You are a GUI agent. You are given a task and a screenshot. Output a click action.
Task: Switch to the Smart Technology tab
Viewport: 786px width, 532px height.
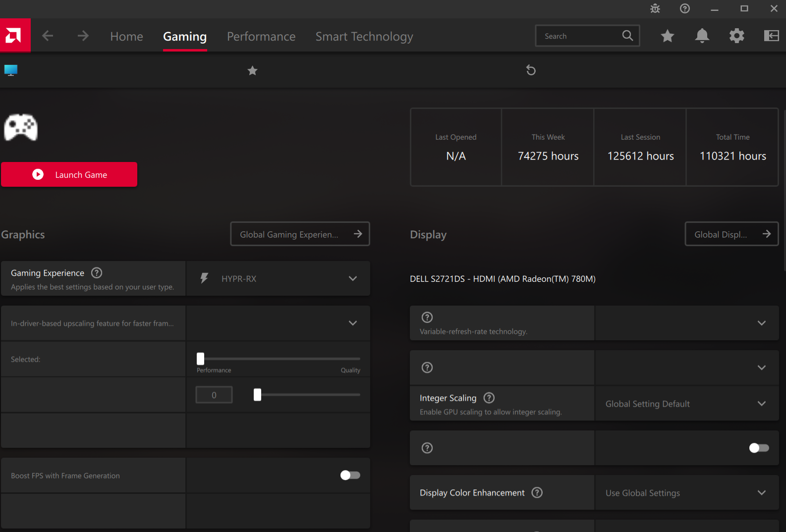(x=364, y=36)
